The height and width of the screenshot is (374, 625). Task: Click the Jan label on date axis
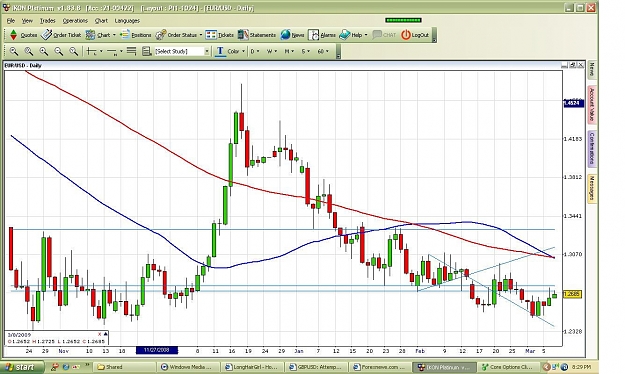[299, 351]
